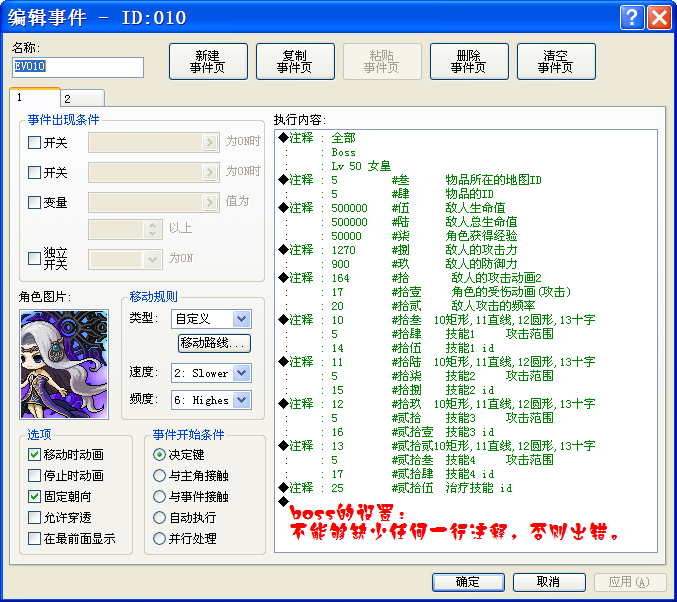Viewport: 677px width, 602px height.
Task: Check the 停止时动画 option
Action: (x=34, y=475)
